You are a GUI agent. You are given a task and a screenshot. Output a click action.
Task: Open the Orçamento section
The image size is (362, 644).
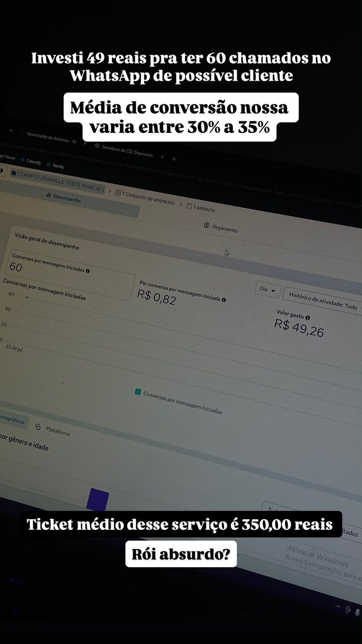click(x=221, y=228)
